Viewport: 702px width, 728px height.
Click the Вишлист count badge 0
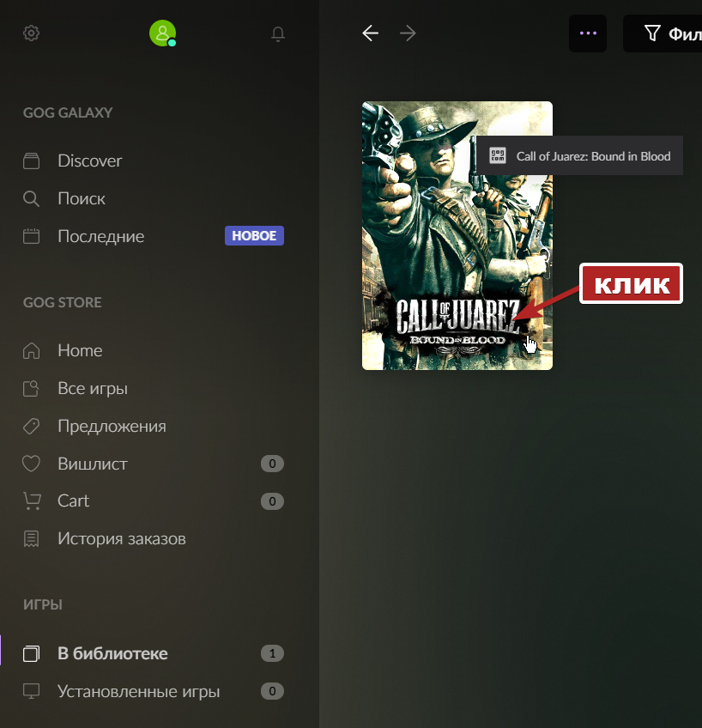pyautogui.click(x=272, y=464)
